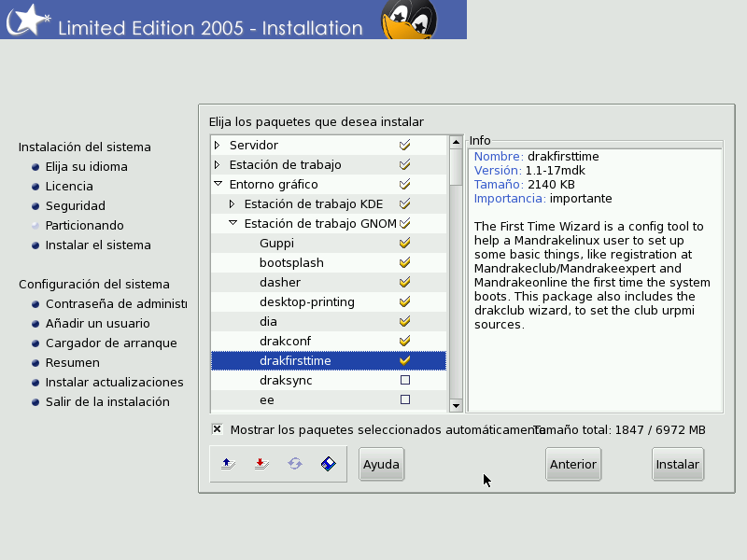This screenshot has height=560, width=747.
Task: Click the penguin mascot logo
Action: point(409,20)
